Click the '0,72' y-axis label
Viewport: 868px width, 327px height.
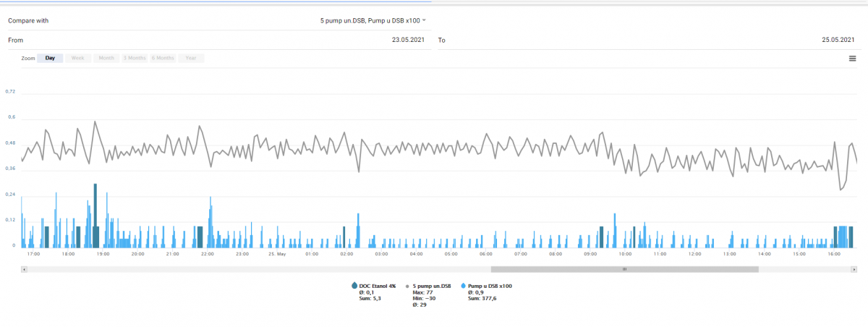coord(10,92)
